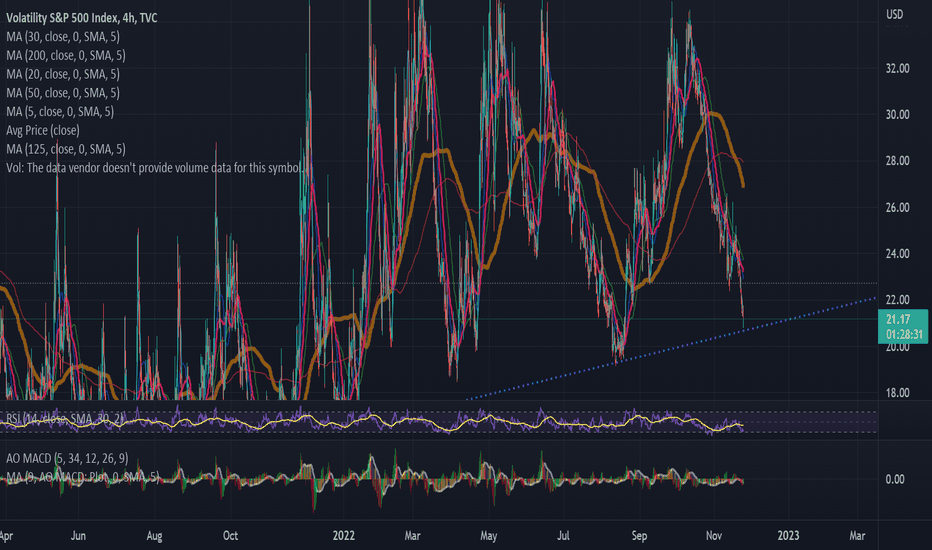
Task: Click the 0.00 MACD axis label
Action: point(895,479)
